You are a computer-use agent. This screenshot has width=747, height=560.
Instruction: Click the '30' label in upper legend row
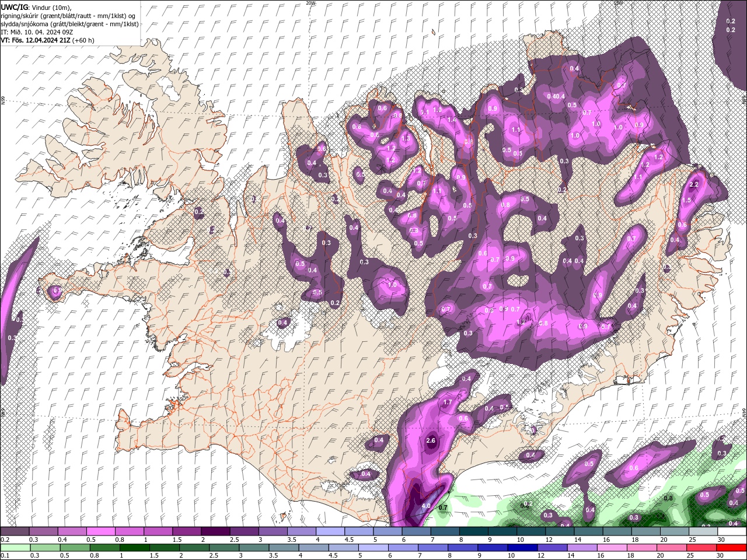pos(721,540)
